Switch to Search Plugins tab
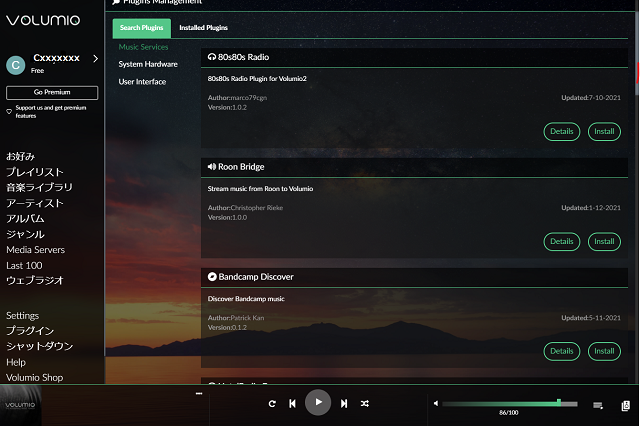Screen dimensions: 640x426 click(142, 28)
